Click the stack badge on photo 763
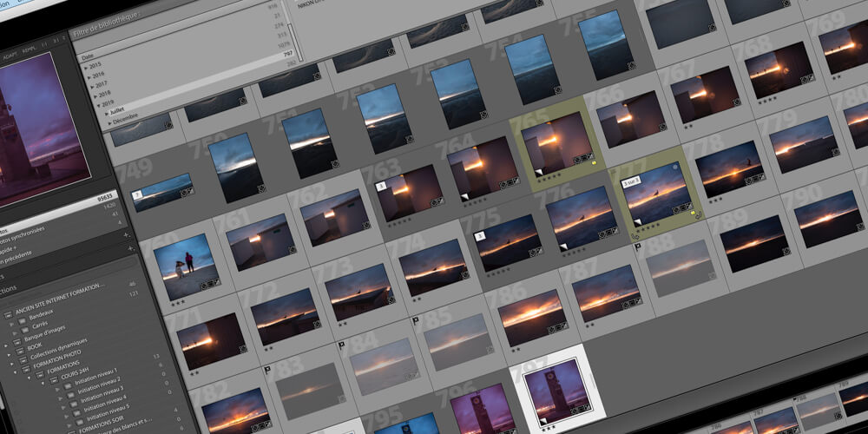 tap(380, 186)
